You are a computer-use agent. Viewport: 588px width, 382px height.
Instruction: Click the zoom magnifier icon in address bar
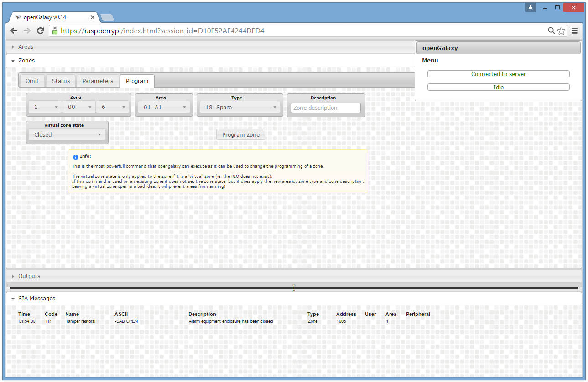point(551,31)
